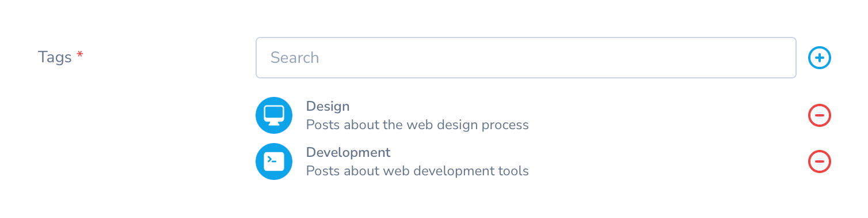868x218 pixels.
Task: Click the blue plus add tag icon
Action: pyautogui.click(x=820, y=58)
